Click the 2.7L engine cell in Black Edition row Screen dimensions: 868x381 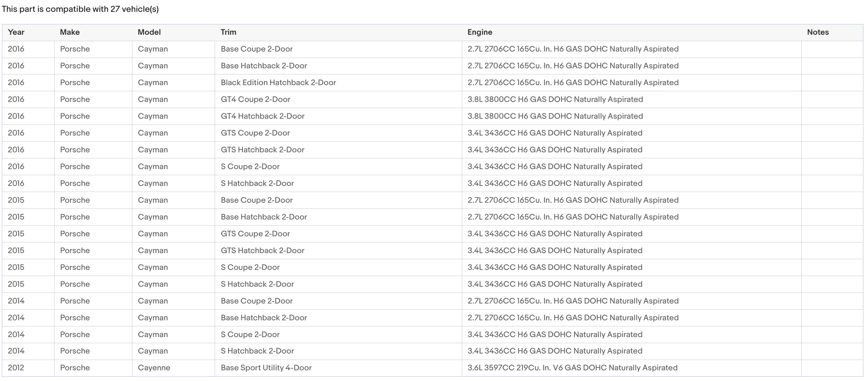[x=632, y=82]
